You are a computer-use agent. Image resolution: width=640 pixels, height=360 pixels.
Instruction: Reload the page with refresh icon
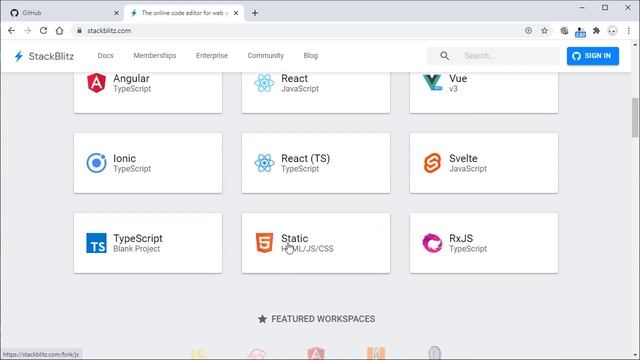click(x=43, y=31)
